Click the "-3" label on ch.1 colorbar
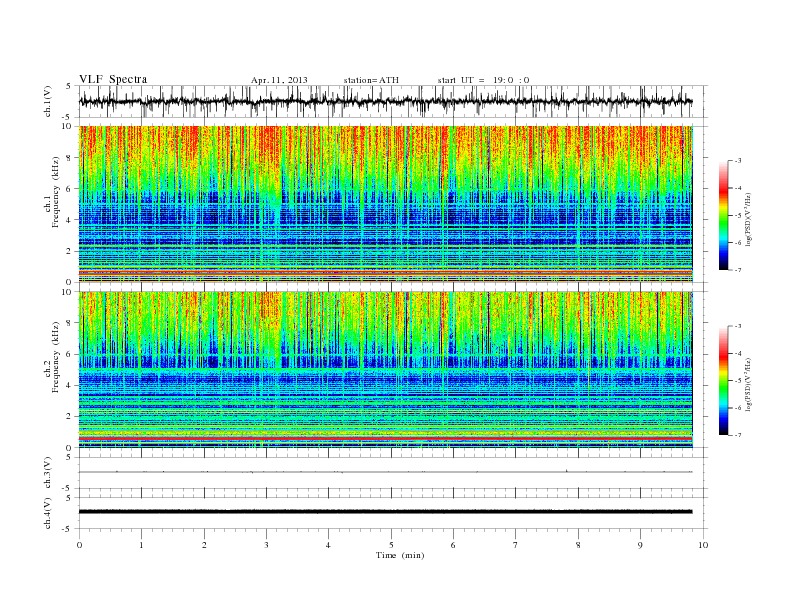The image size is (792, 612). (x=738, y=161)
